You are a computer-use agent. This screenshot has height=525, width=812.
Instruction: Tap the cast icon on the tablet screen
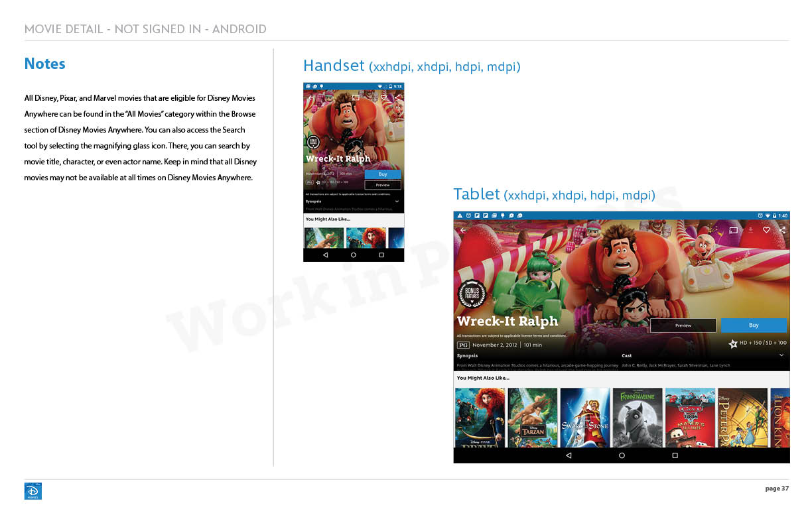734,230
